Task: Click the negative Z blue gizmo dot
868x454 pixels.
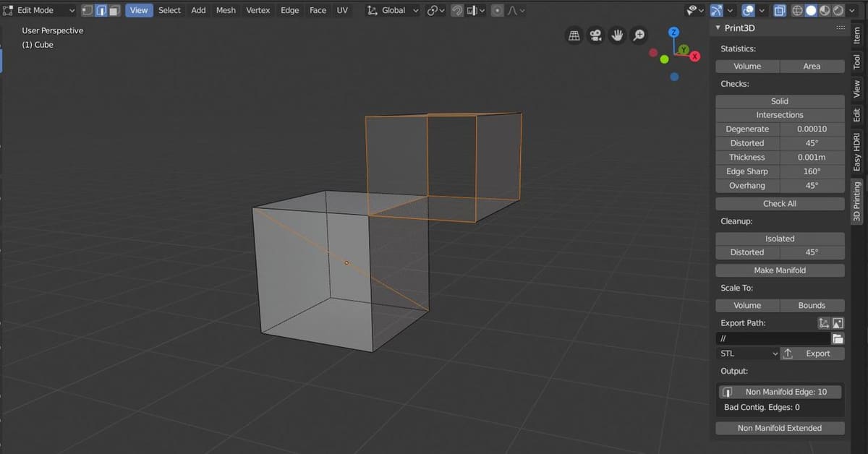Action: click(x=674, y=77)
